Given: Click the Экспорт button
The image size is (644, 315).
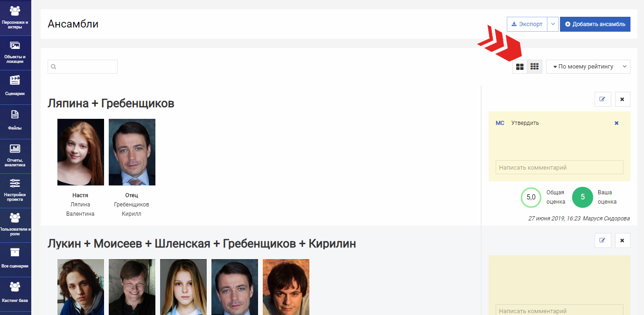Looking at the screenshot, I should point(527,24).
